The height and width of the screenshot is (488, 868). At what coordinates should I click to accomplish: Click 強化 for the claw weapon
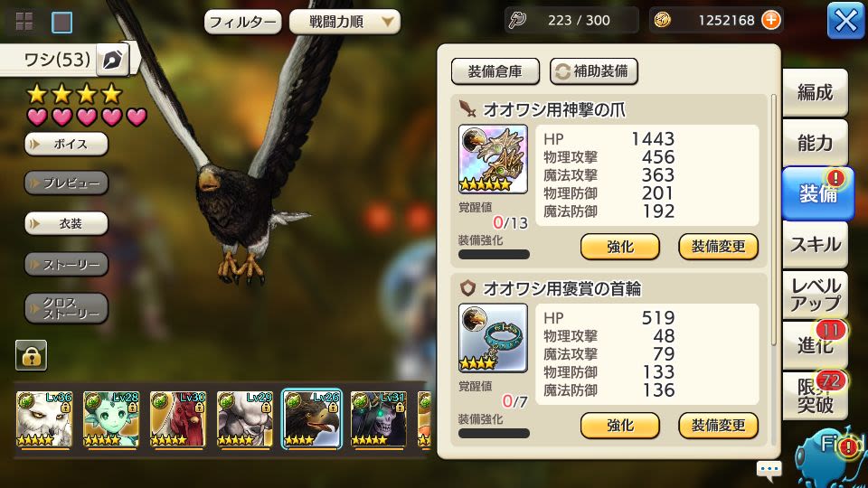click(x=620, y=247)
